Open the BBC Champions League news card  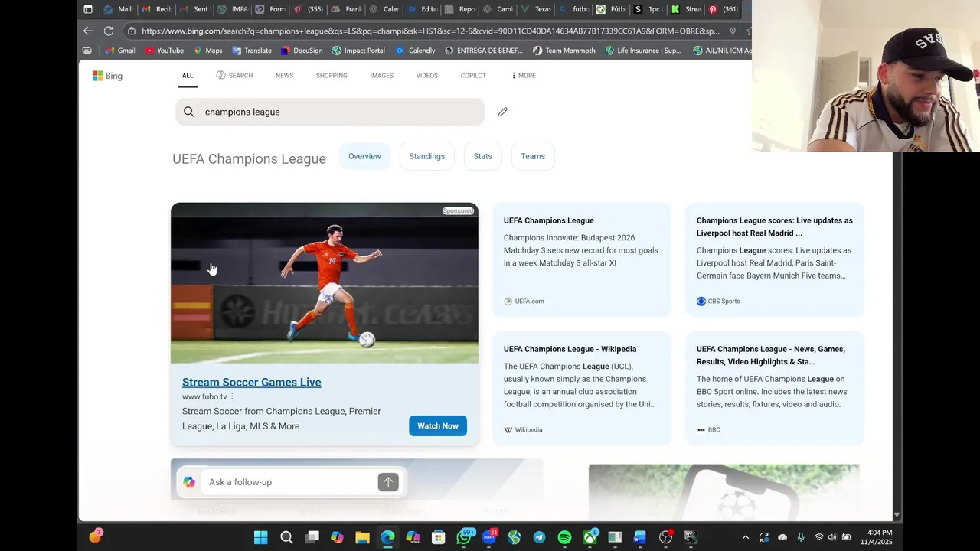pyautogui.click(x=774, y=388)
